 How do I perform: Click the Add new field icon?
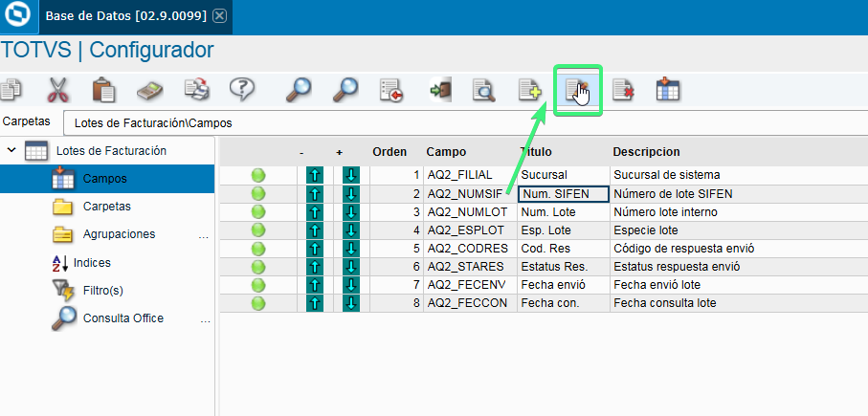click(x=530, y=90)
